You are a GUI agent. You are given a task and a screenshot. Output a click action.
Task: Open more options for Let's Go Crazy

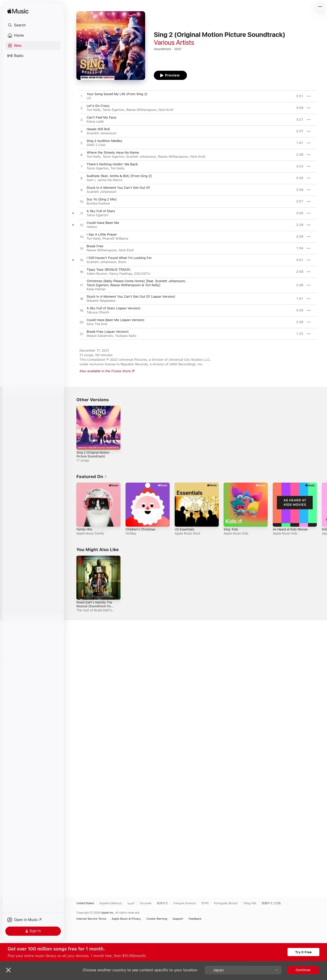click(x=309, y=108)
